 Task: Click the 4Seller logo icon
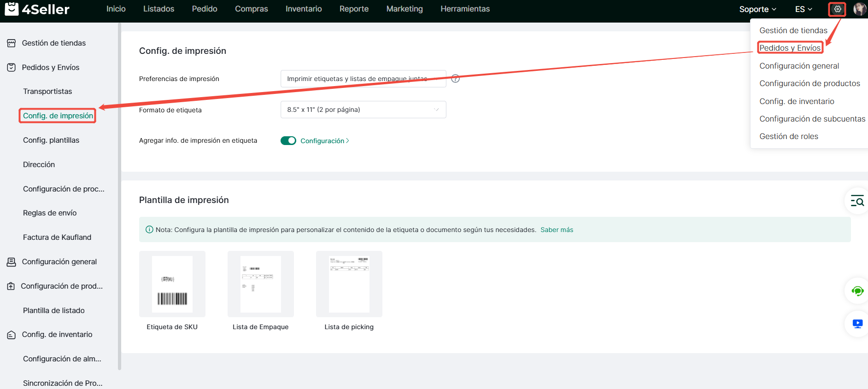(x=12, y=9)
